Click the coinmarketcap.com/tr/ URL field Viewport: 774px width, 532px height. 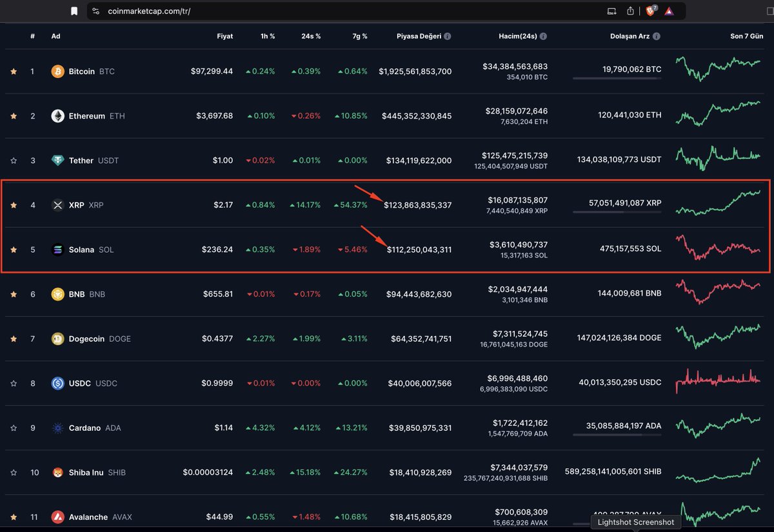[150, 11]
